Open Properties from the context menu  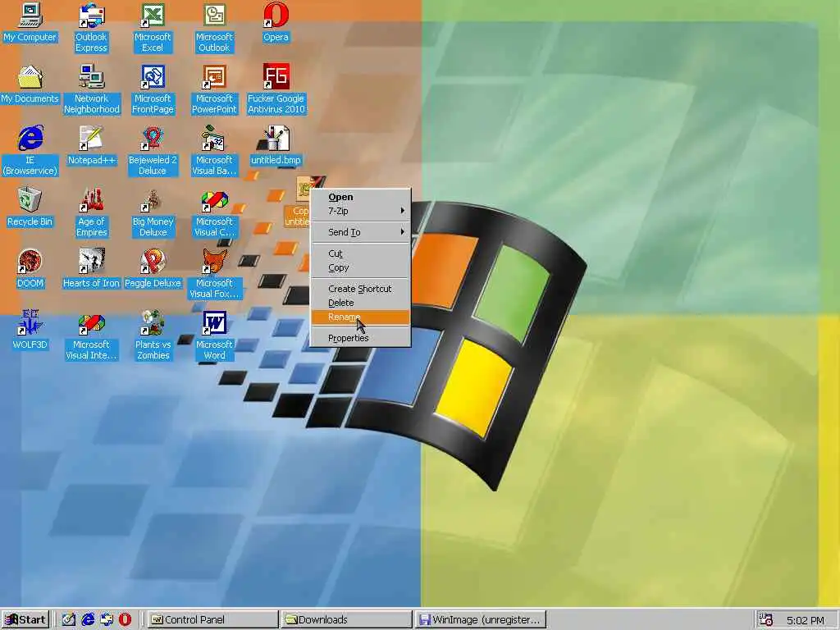(361, 338)
